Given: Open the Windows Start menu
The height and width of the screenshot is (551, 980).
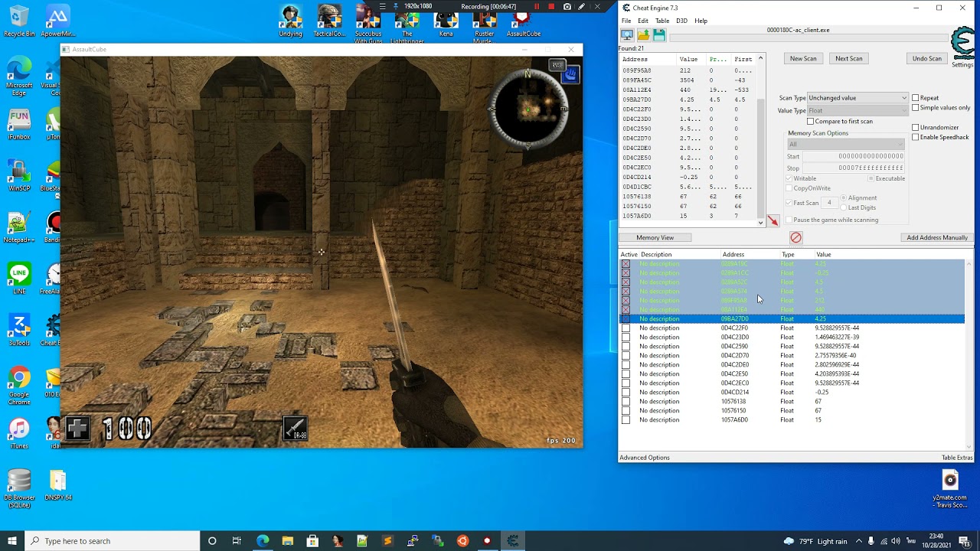Looking at the screenshot, I should [x=12, y=541].
